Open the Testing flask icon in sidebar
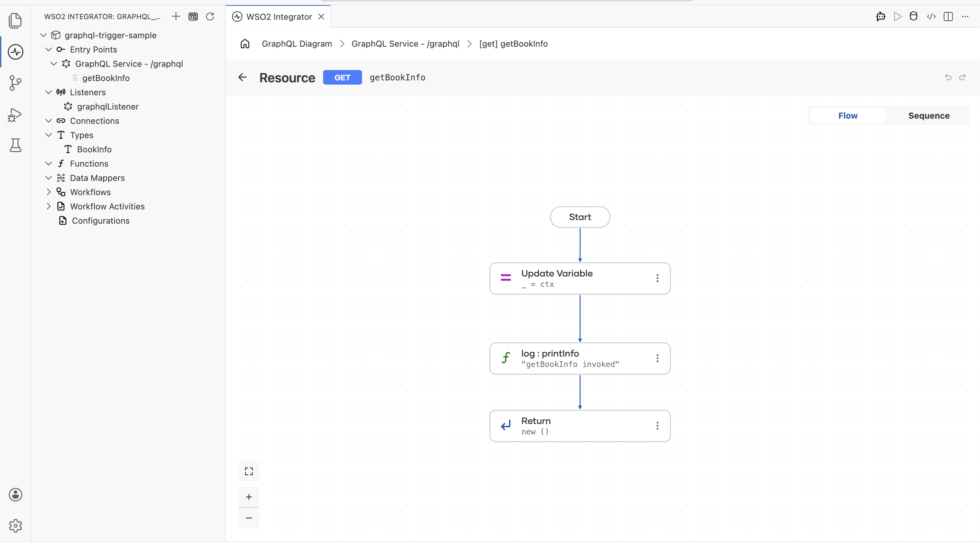 (x=15, y=145)
